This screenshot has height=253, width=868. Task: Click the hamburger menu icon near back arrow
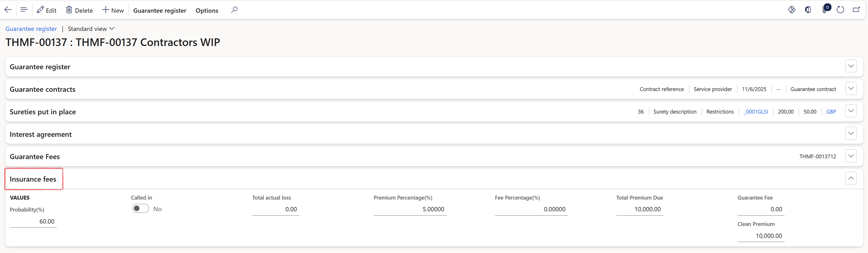(24, 10)
